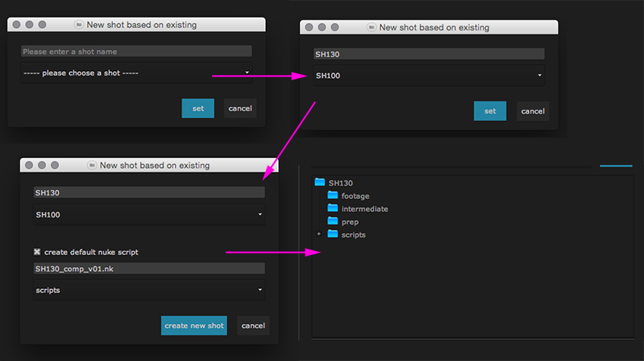Image resolution: width=644 pixels, height=361 pixels.
Task: Click the footage folder icon
Action: click(x=333, y=196)
